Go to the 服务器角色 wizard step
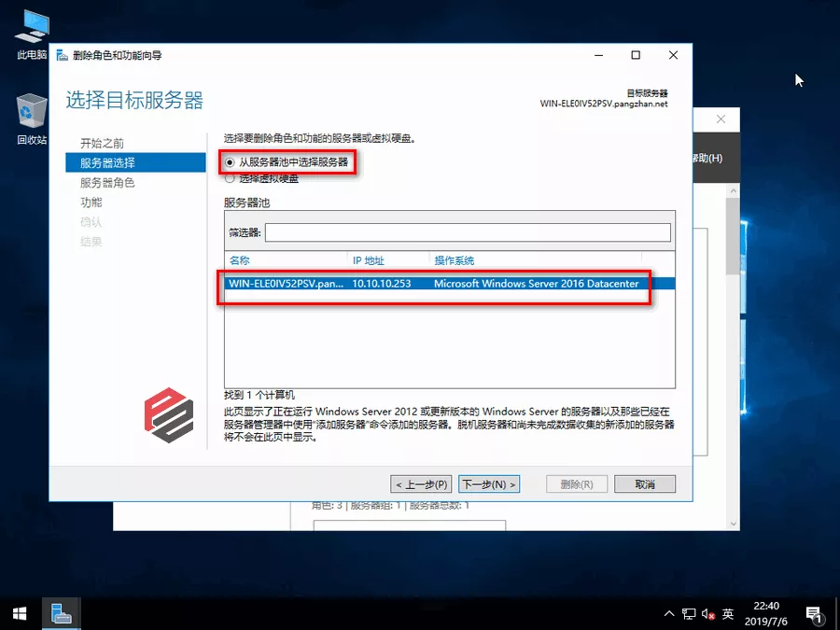Image resolution: width=840 pixels, height=630 pixels. pyautogui.click(x=107, y=183)
